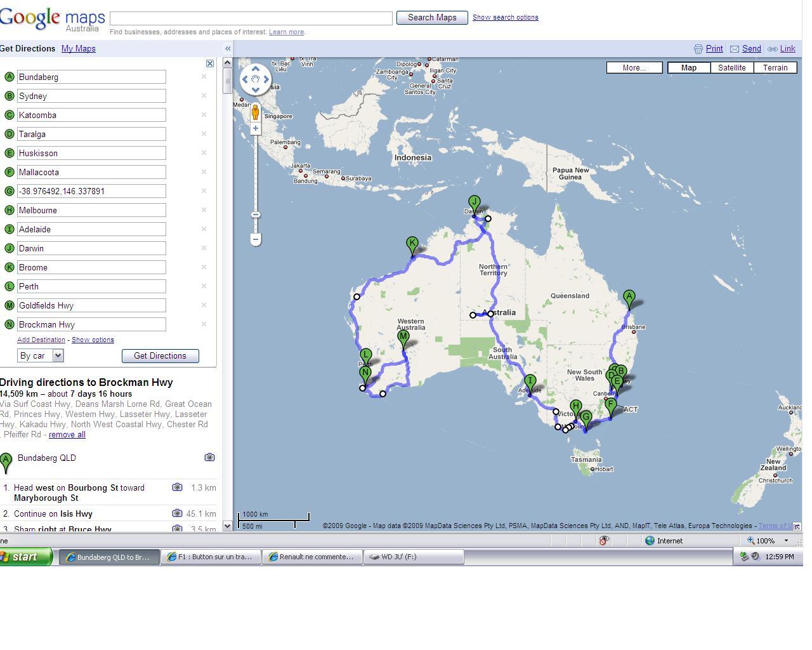
Task: Click in the main search field
Action: click(x=251, y=18)
